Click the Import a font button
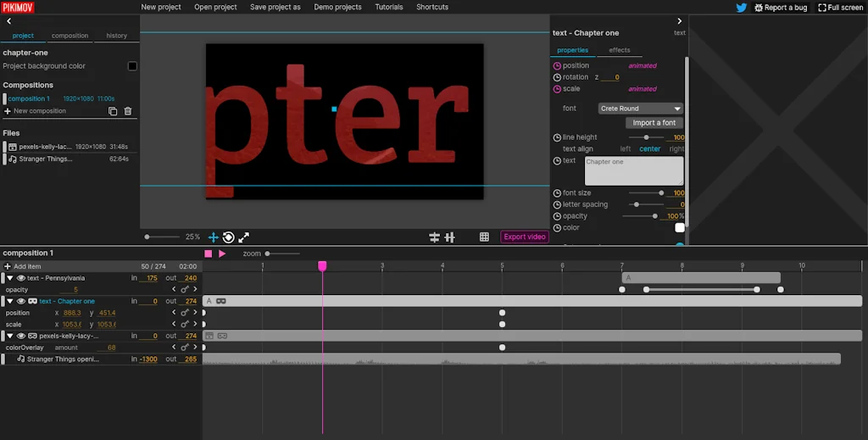Viewport: 868px width, 440px height. point(654,123)
